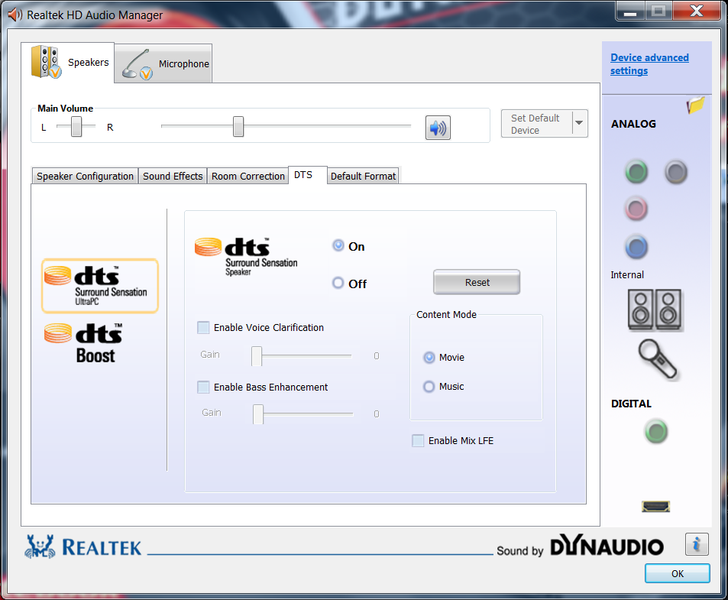The height and width of the screenshot is (600, 728).
Task: Click the gray analog audio jack
Action: tap(676, 172)
